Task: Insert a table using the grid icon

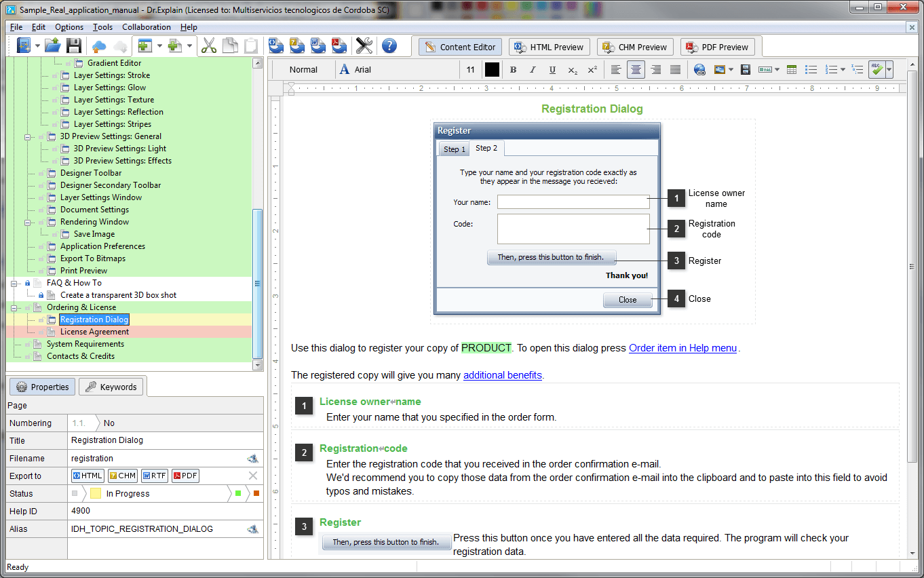Action: click(791, 70)
